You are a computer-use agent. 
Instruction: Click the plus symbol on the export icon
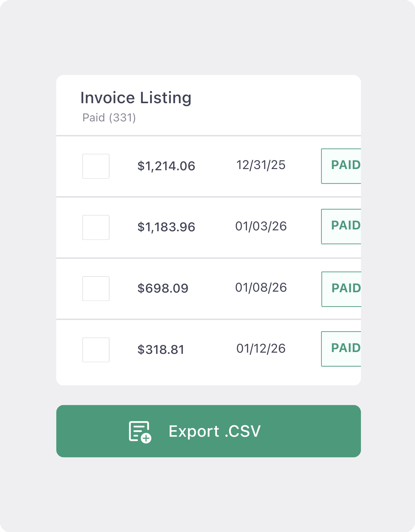point(146,438)
